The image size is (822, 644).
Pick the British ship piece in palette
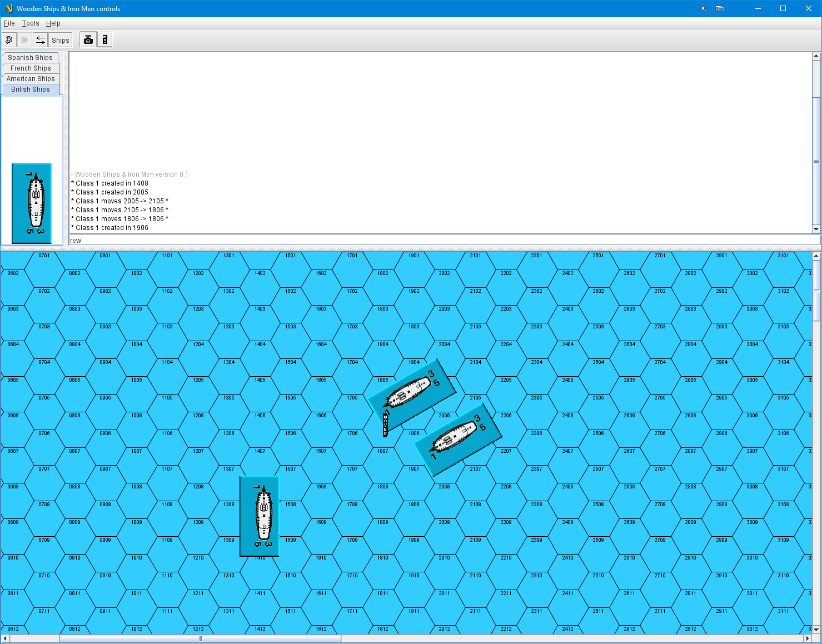pos(32,203)
